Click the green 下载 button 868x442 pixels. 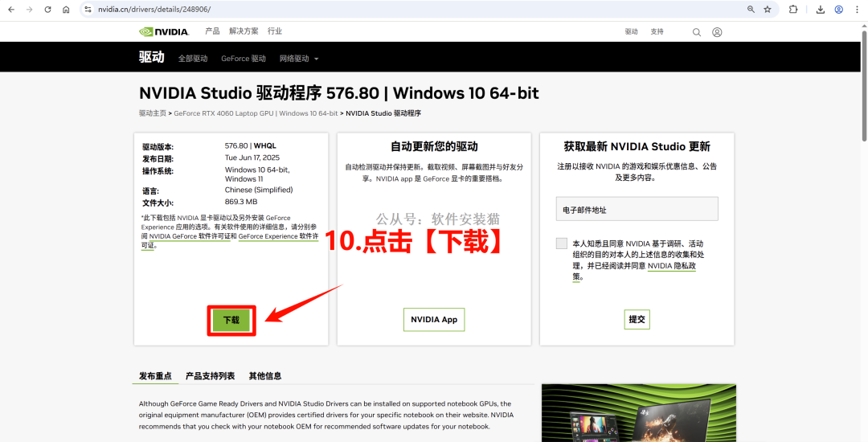point(231,320)
